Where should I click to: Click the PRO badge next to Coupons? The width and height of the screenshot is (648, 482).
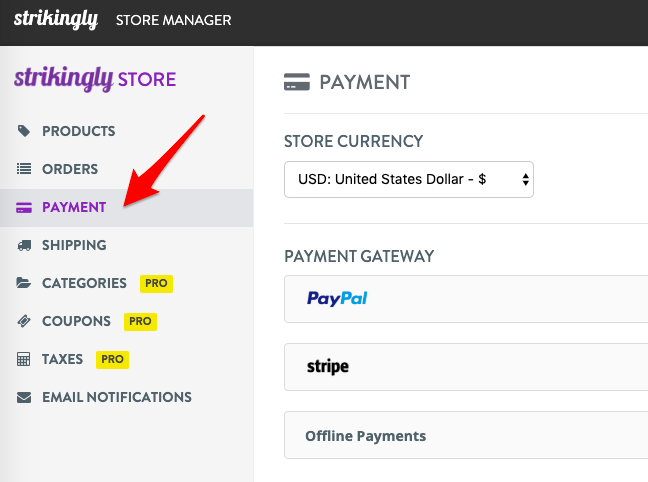click(140, 322)
